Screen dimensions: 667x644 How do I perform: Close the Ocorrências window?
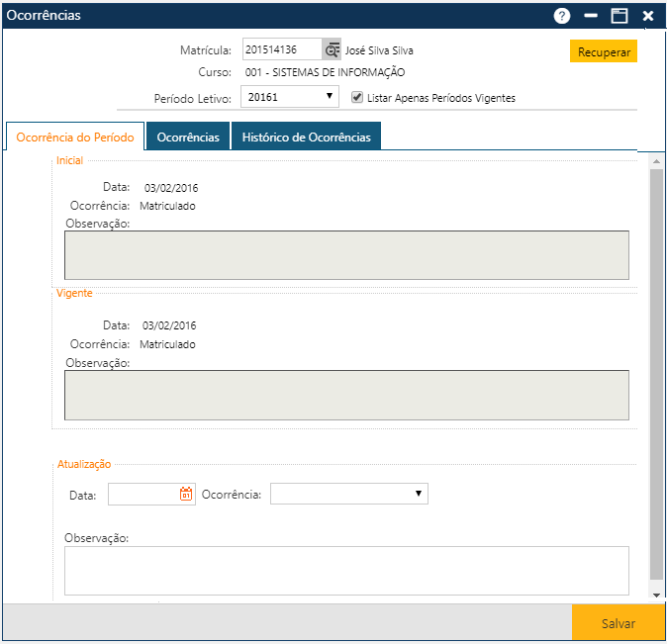click(x=648, y=16)
